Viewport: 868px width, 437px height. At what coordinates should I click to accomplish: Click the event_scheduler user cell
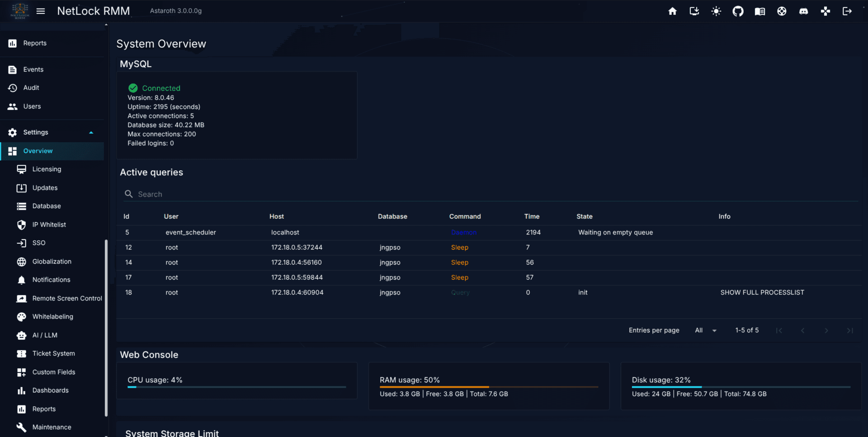point(191,232)
